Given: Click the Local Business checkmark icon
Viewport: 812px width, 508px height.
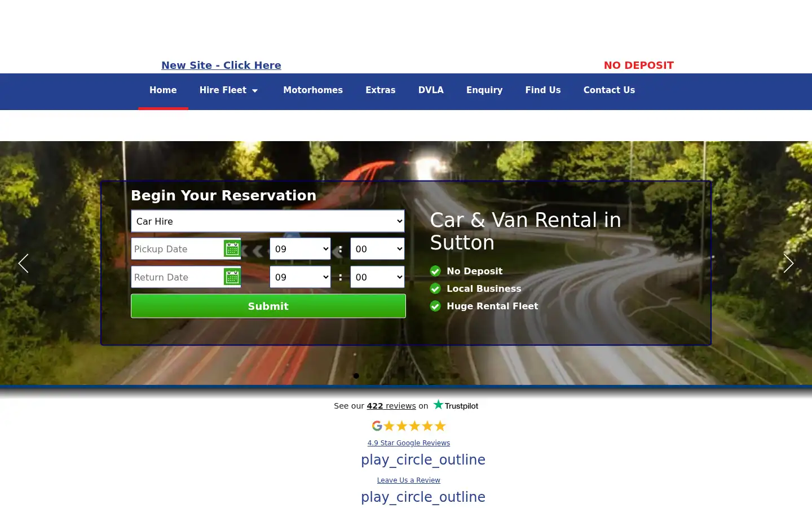Looking at the screenshot, I should pyautogui.click(x=435, y=288).
